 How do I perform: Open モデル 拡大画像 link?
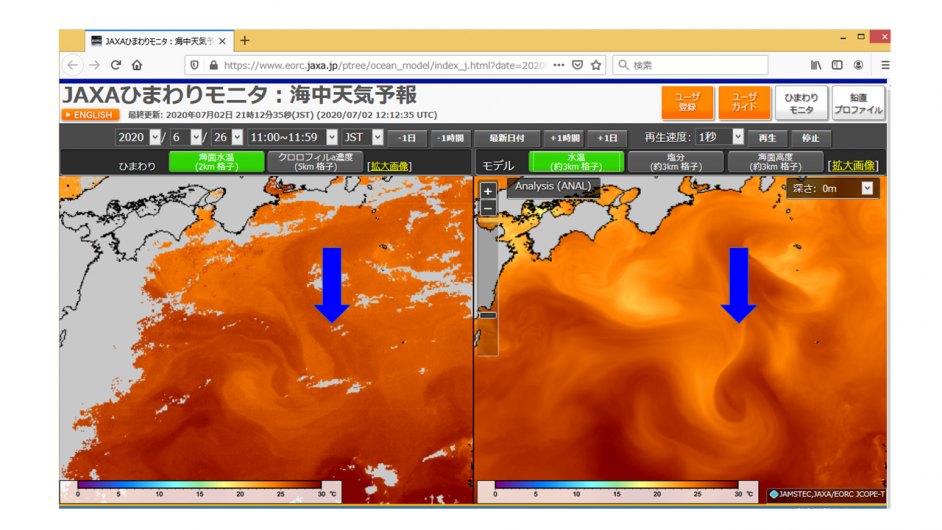point(854,166)
